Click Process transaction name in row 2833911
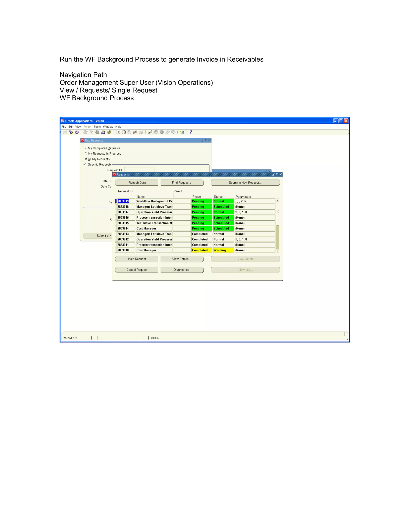 154,245
